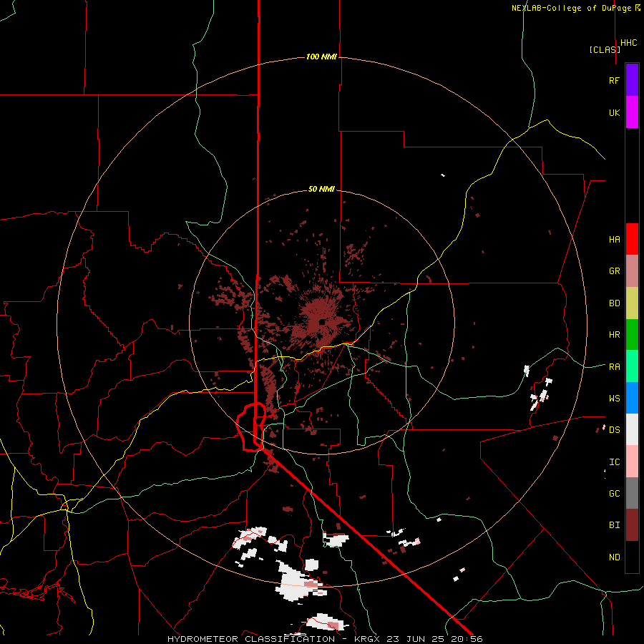Select the BD yellow legend swatch
Viewport: 644px width, 644px height.
click(632, 303)
